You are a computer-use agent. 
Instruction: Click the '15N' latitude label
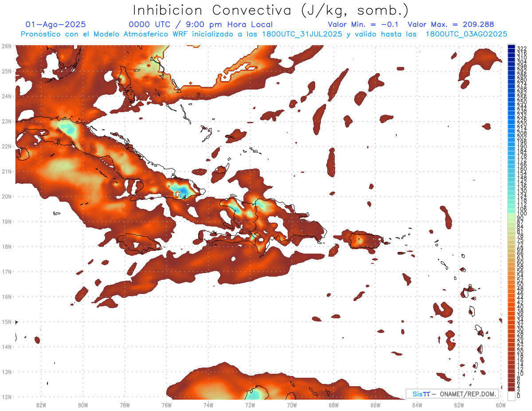tap(7, 321)
